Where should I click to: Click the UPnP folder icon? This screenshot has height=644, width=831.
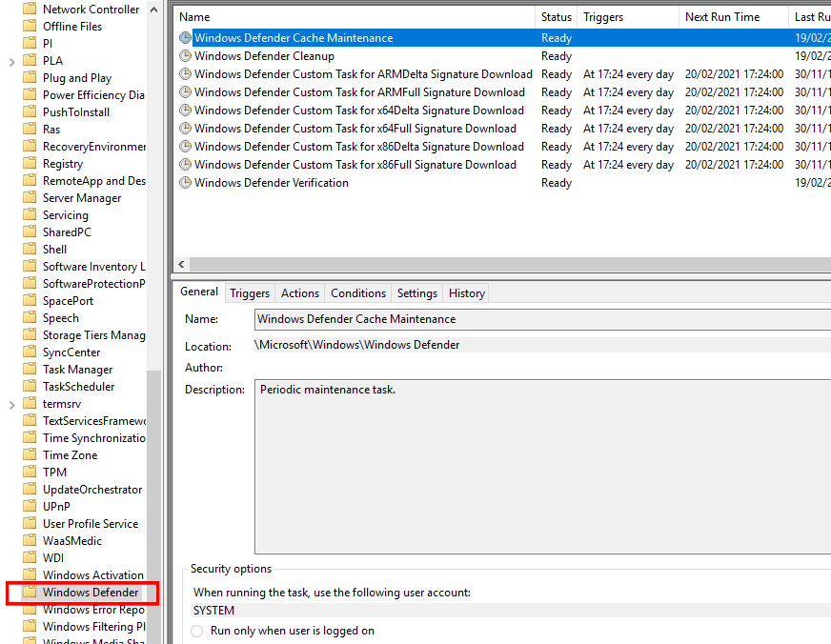[30, 506]
